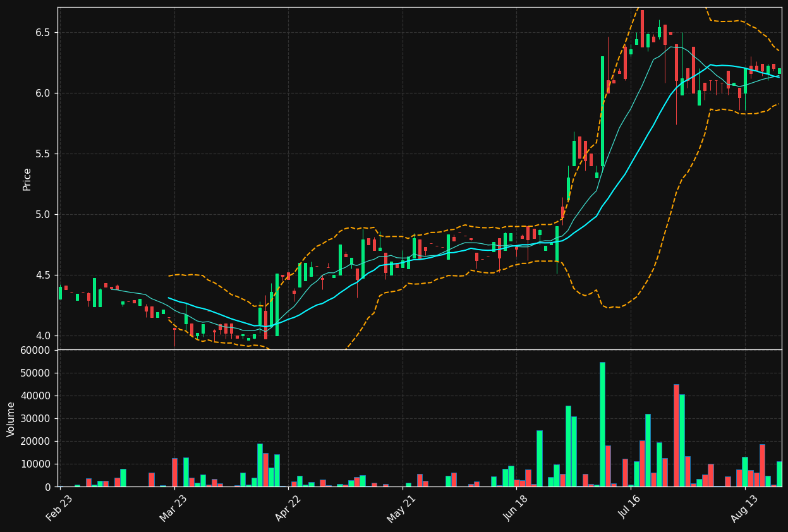The image size is (788, 532).
Task: Click the 6.0 price tick label
Action: [x=43, y=94]
